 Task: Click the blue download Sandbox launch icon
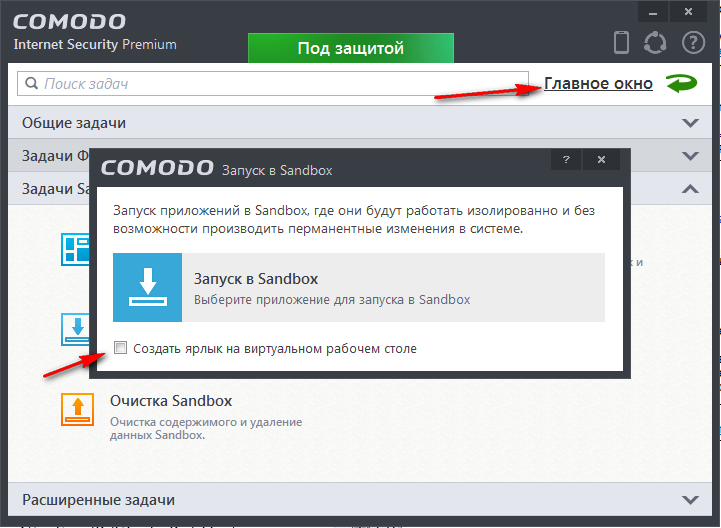148,287
